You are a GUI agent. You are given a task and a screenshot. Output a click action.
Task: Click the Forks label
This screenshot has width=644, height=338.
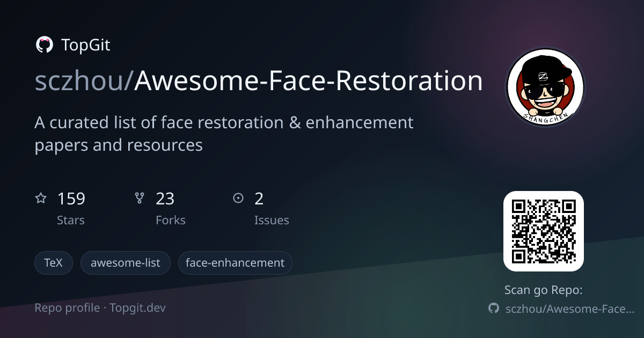[171, 220]
